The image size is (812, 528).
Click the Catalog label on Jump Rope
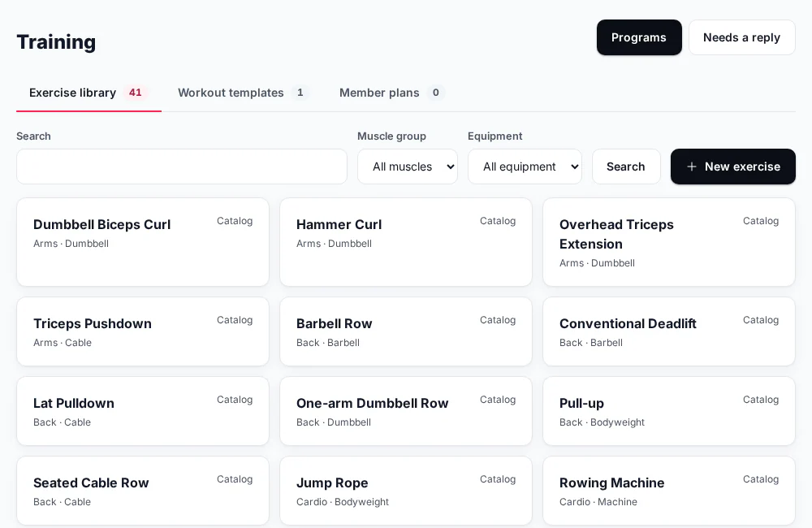click(x=498, y=479)
